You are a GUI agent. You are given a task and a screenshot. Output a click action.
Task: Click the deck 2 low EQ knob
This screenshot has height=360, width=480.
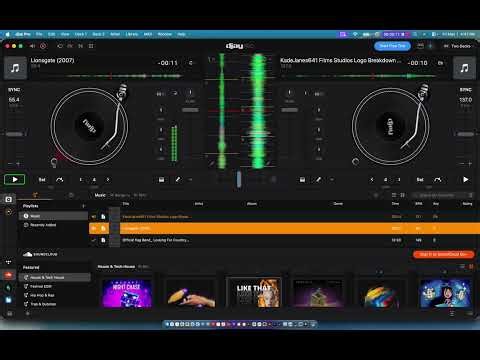(319, 149)
